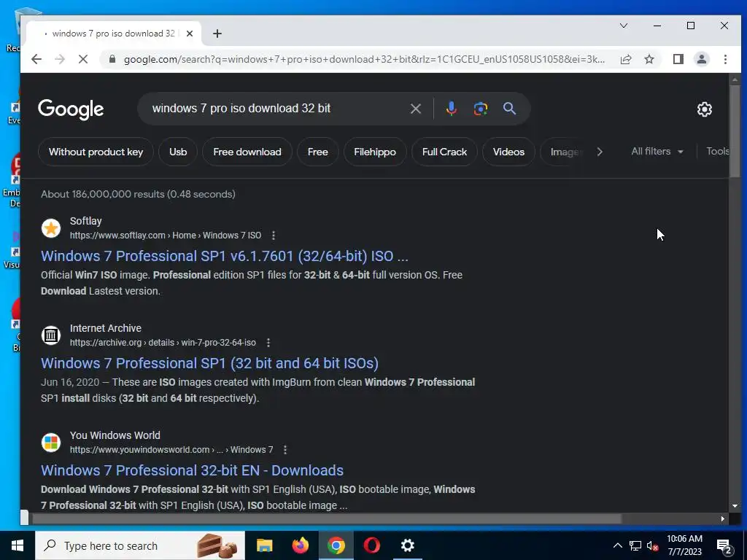Open the notification center icon

(724, 546)
